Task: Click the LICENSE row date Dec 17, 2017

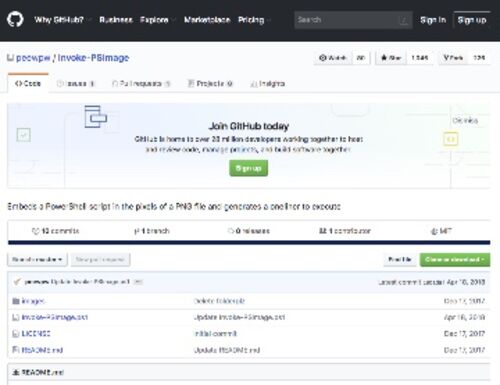Action: [464, 333]
